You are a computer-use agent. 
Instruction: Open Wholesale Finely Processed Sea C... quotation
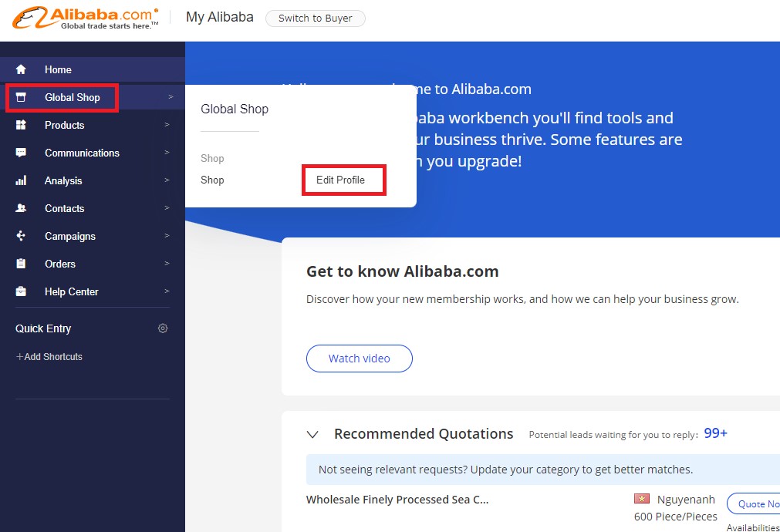[x=397, y=500]
